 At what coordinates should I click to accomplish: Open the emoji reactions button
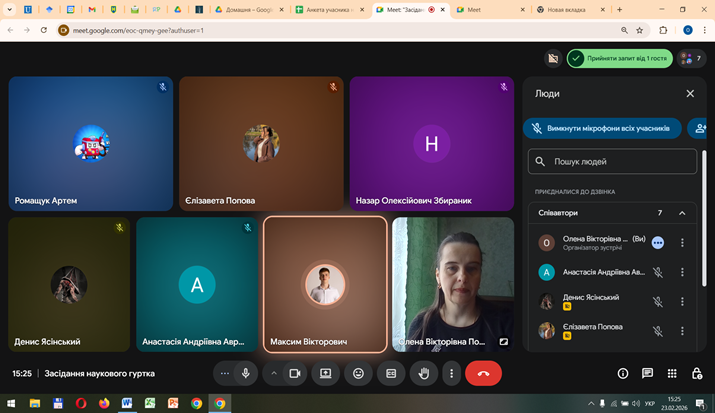coord(358,373)
